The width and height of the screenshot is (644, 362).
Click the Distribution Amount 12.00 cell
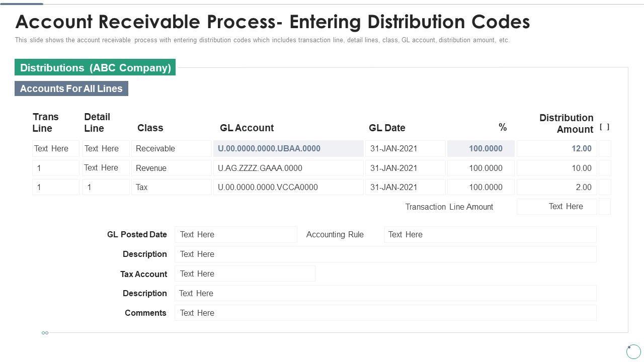pyautogui.click(x=556, y=149)
